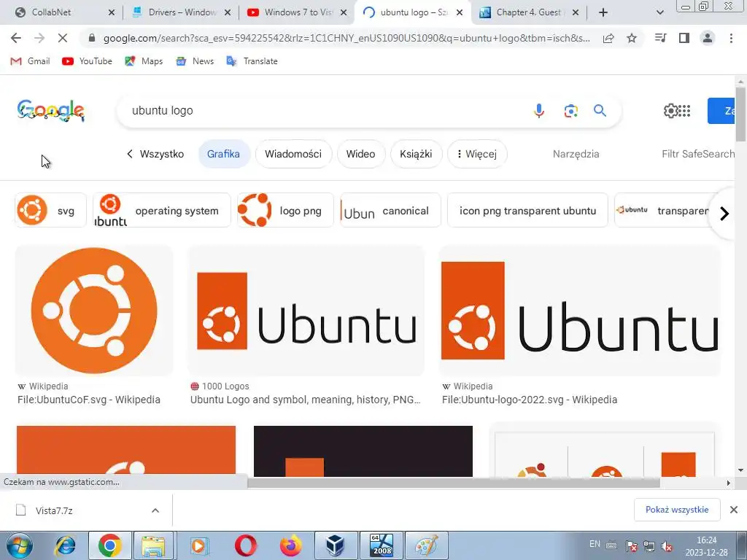Switch to Chapter 4. Guest tab
Image resolution: width=747 pixels, height=560 pixels.
[530, 12]
